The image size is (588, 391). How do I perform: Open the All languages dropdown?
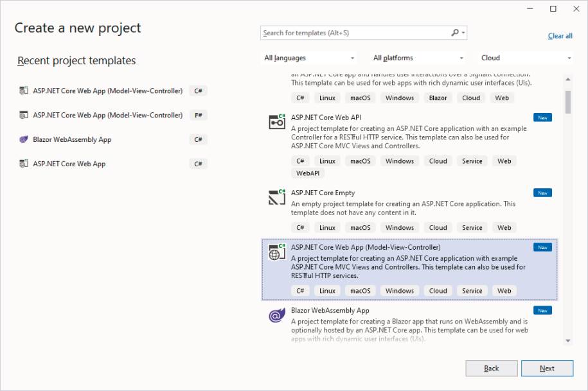coord(309,58)
